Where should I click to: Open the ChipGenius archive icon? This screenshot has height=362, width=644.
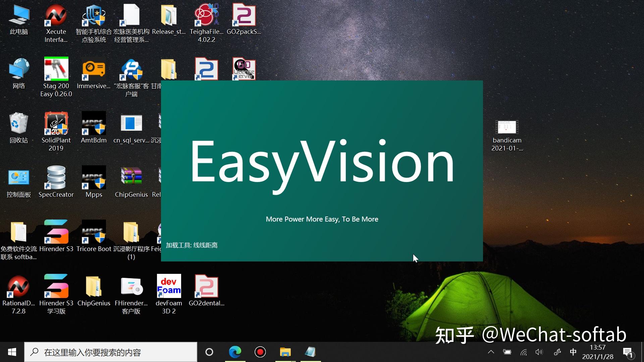pos(131,176)
